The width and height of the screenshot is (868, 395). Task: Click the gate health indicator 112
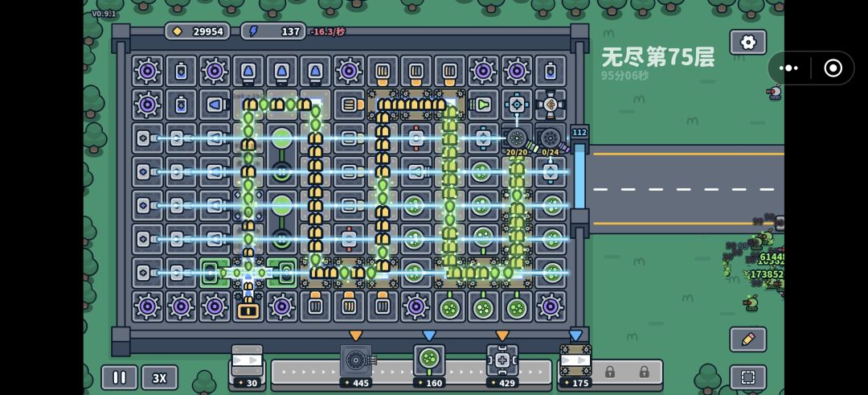pyautogui.click(x=579, y=133)
